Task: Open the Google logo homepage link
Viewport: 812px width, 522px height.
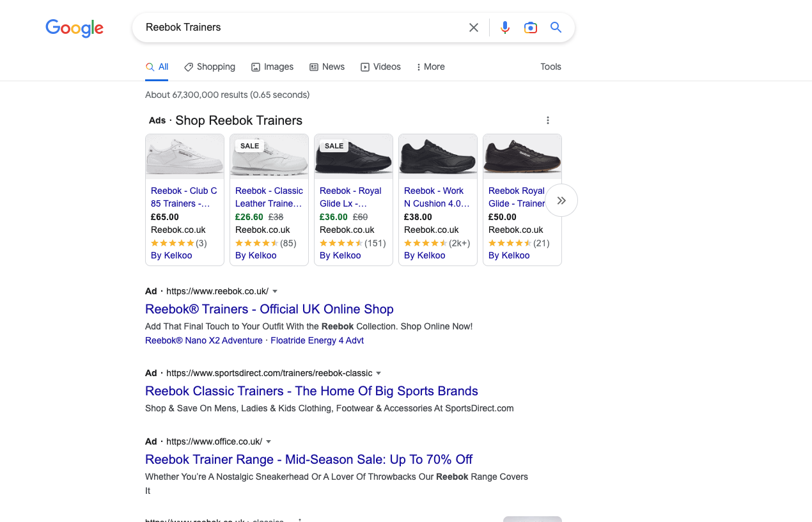Action: coord(74,28)
